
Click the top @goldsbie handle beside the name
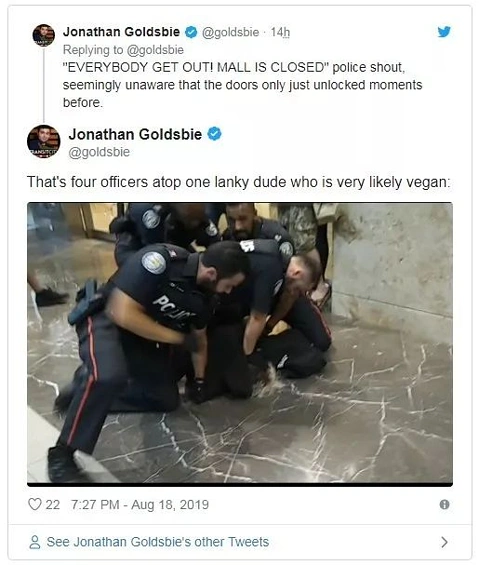click(x=230, y=32)
